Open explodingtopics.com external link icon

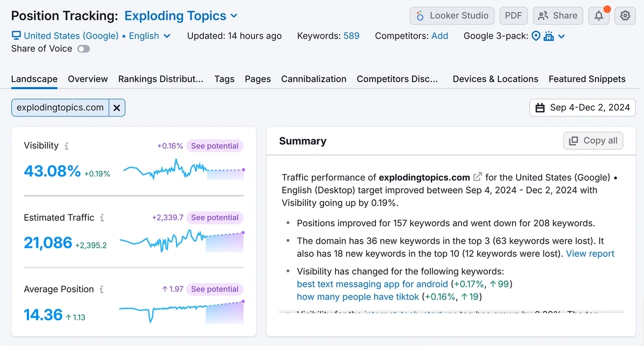[477, 176]
